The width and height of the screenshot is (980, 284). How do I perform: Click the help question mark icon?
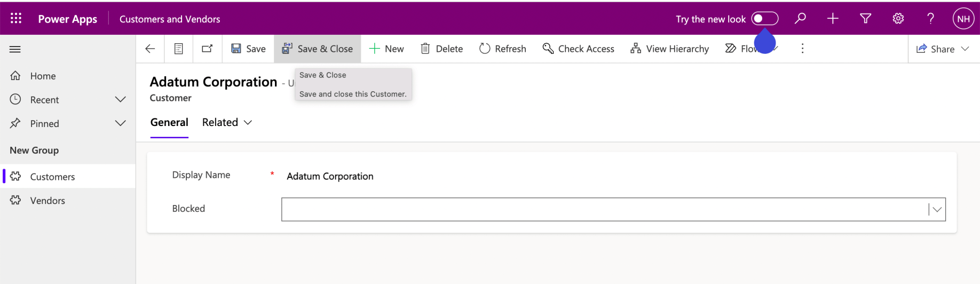(930, 19)
